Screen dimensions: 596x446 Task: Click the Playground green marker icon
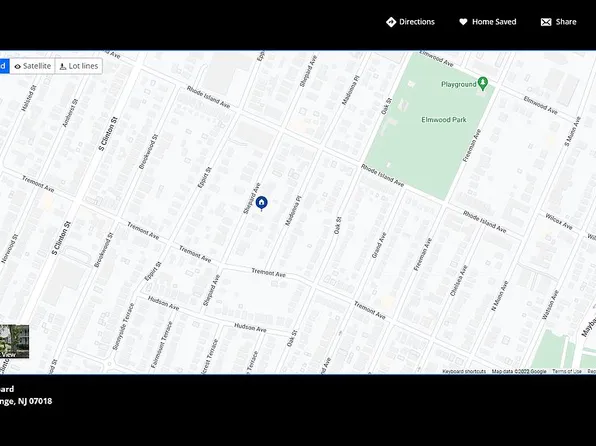(x=483, y=83)
